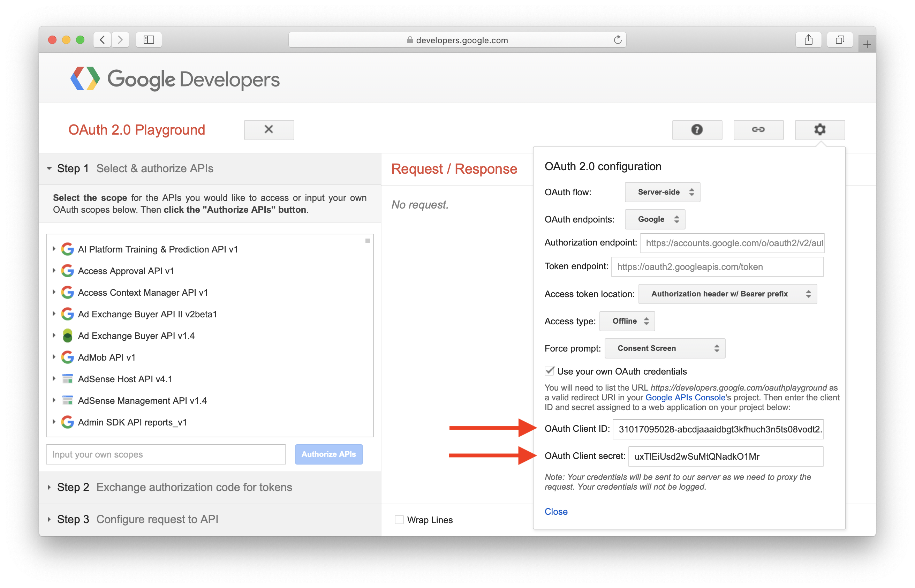
Task: Toggle the Safari sidebar button
Action: tap(149, 40)
